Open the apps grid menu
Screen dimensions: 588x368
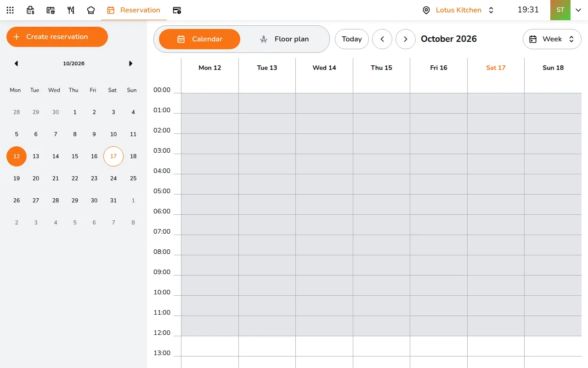tap(10, 10)
